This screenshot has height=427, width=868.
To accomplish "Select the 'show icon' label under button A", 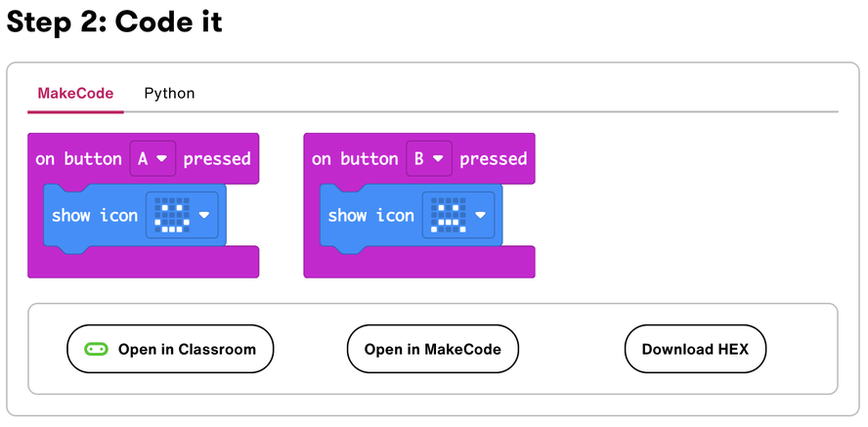I will 94,215.
